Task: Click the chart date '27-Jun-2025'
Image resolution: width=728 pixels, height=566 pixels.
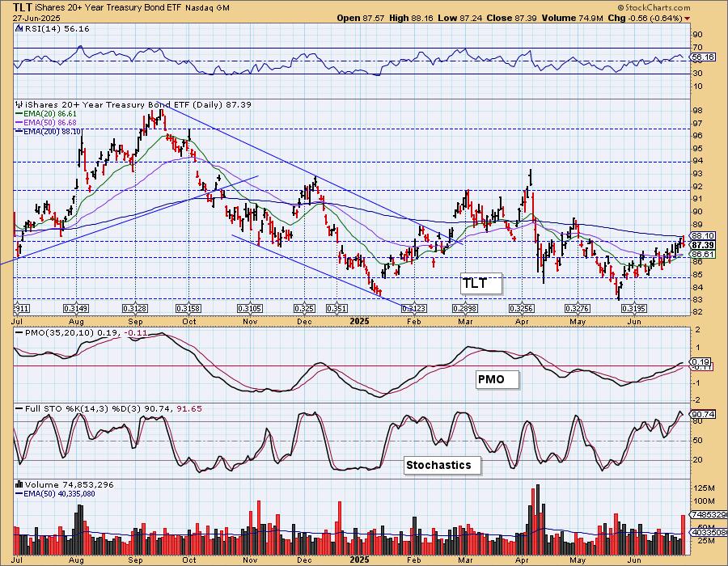Action: point(36,19)
